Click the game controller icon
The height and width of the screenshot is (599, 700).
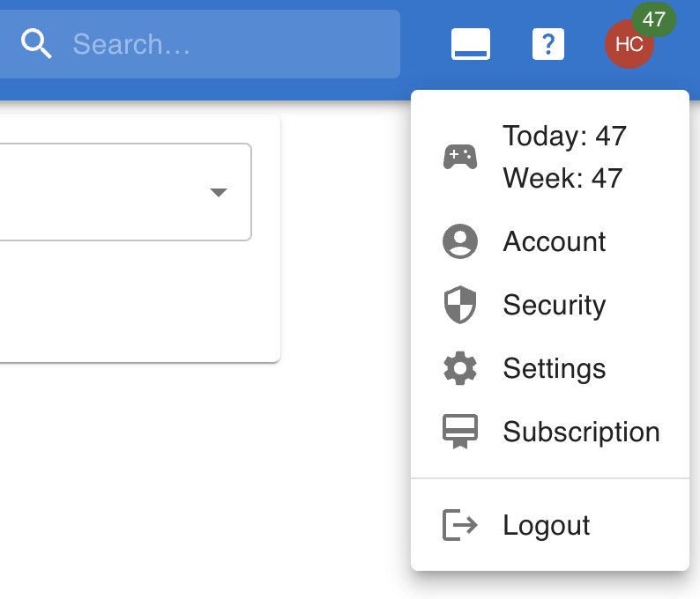click(459, 157)
